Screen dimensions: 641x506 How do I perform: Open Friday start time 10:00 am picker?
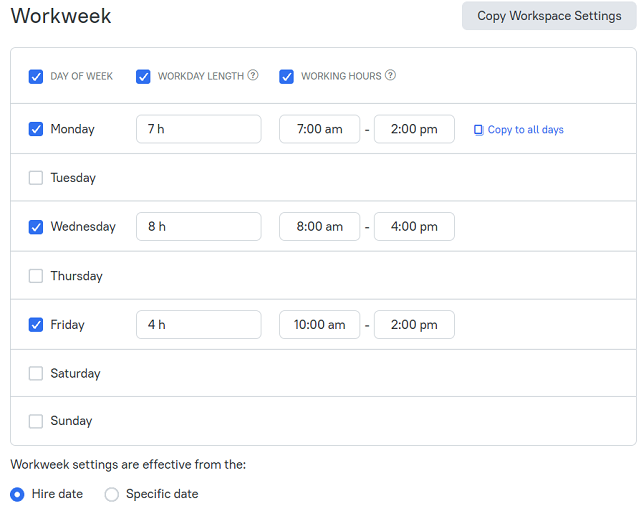pyautogui.click(x=320, y=325)
